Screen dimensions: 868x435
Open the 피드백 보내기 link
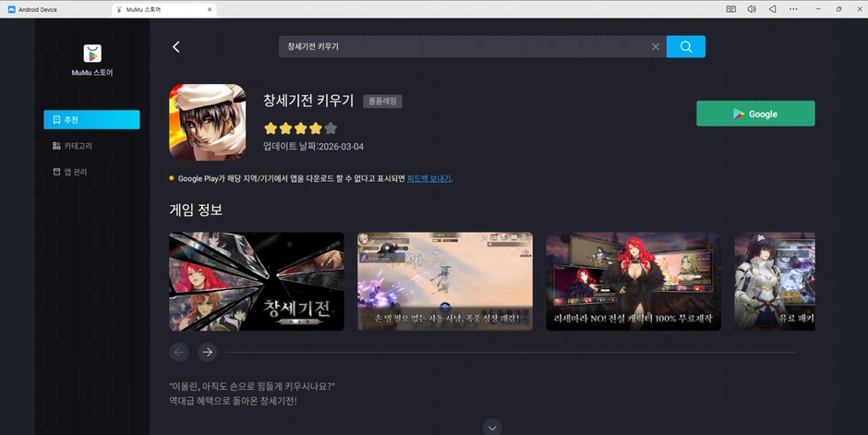(429, 178)
